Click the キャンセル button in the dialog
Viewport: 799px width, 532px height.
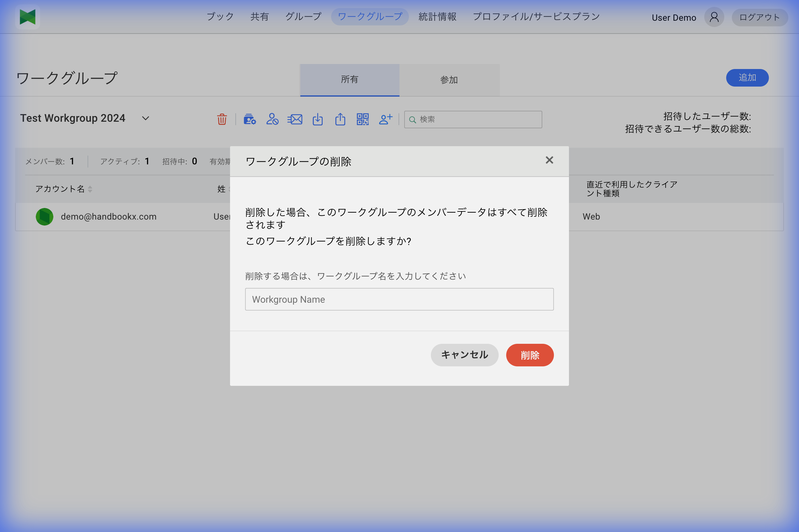click(x=464, y=355)
